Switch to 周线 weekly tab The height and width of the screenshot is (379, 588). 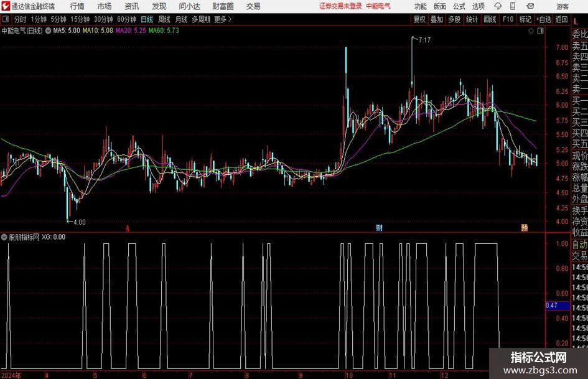coord(164,19)
